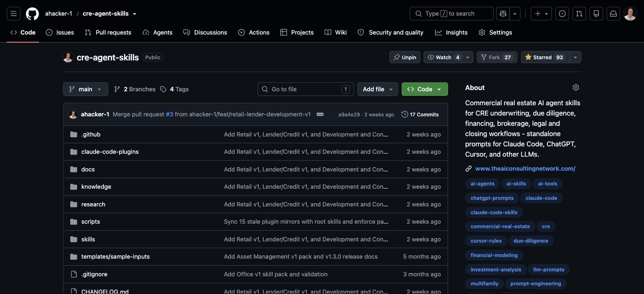Open the skills folder icon
This screenshot has width=644, height=294.
coord(74,239)
